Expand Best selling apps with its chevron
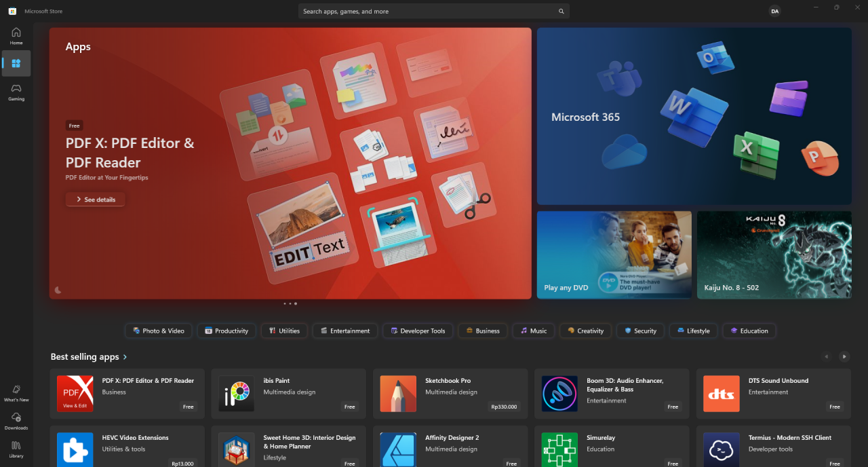This screenshot has height=467, width=868. (125, 356)
